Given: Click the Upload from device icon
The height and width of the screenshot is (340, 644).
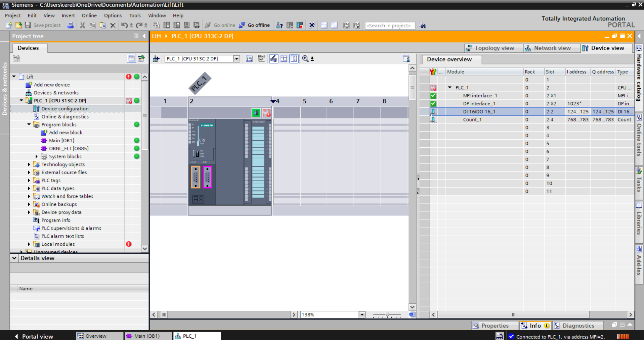Looking at the screenshot, I should [x=176, y=25].
